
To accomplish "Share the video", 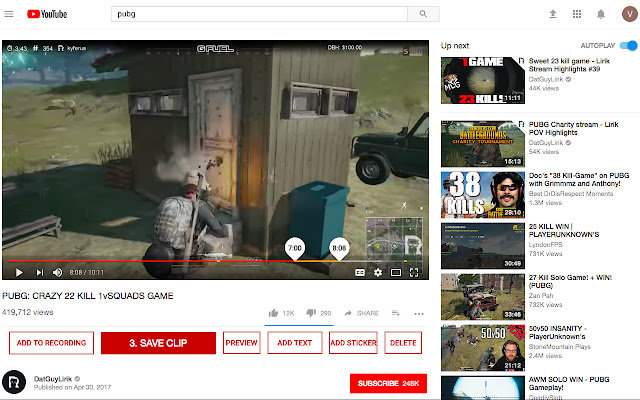I will [361, 313].
